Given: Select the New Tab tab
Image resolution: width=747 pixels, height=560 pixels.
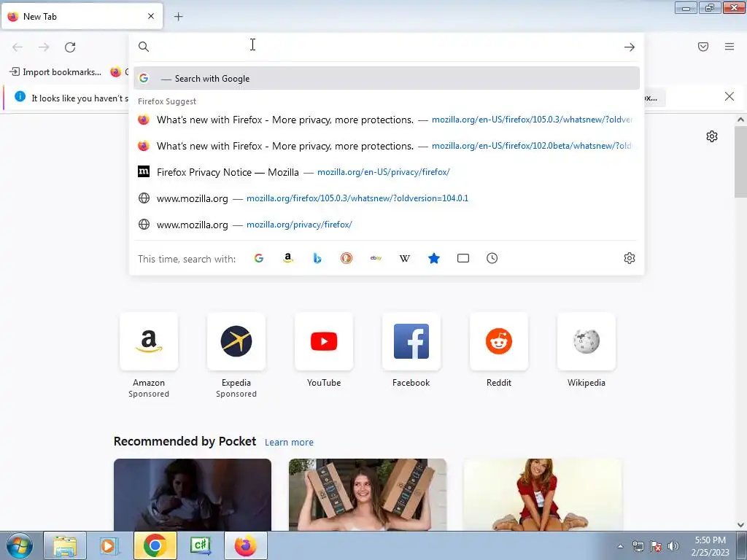Looking at the screenshot, I should (x=82, y=16).
